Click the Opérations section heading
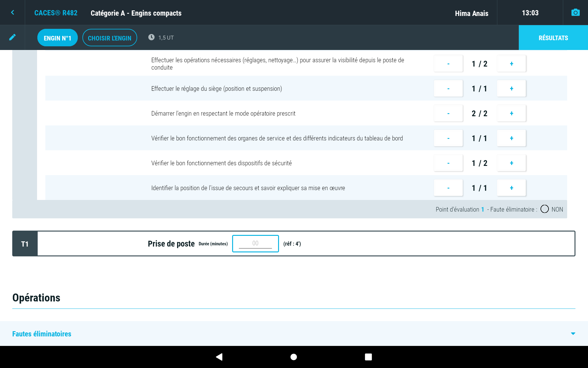 click(x=36, y=298)
